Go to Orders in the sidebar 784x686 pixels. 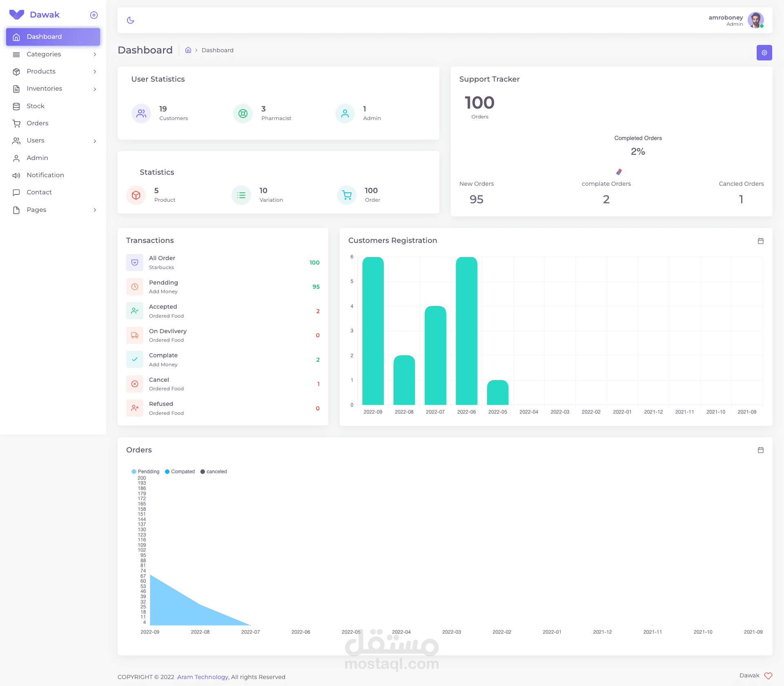(53, 123)
